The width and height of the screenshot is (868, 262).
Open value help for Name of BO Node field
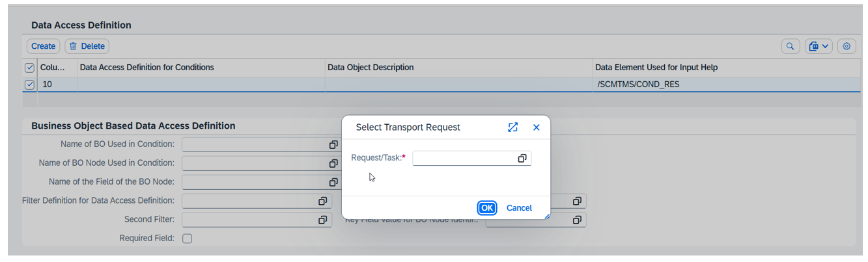pyautogui.click(x=333, y=163)
